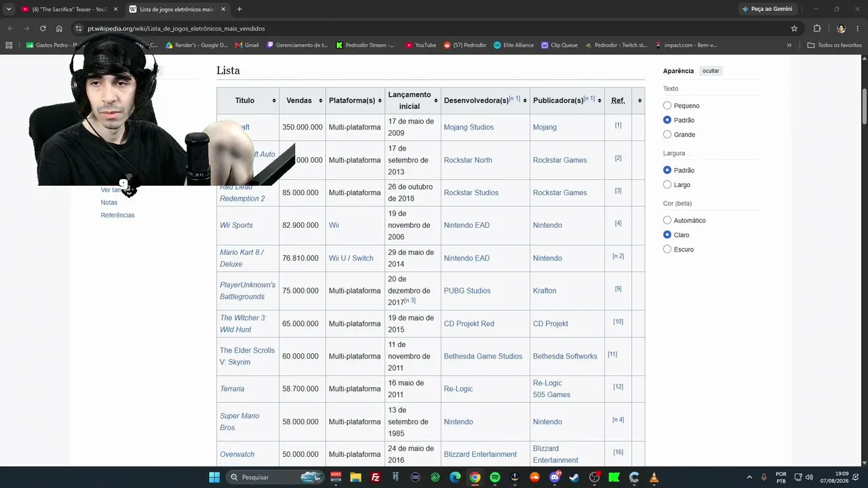Reload the Wikipedia page
Image resolution: width=868 pixels, height=488 pixels.
pos(43,28)
